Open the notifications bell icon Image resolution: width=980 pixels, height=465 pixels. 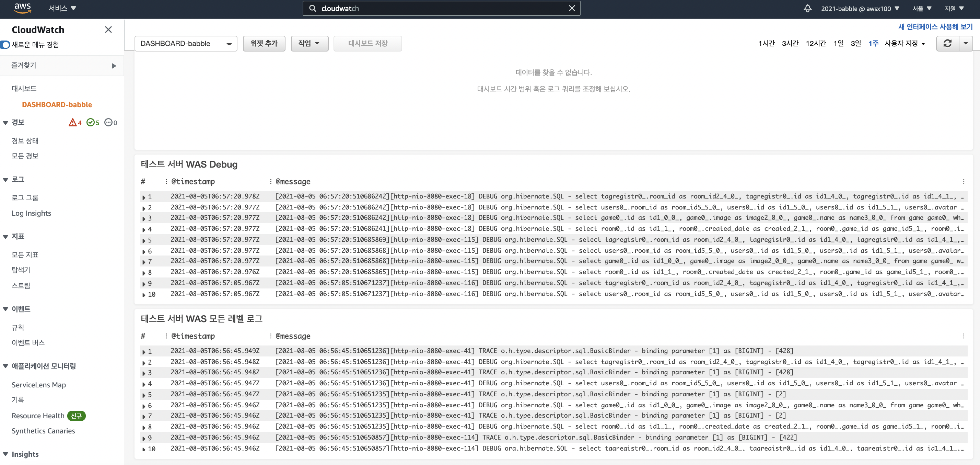[807, 8]
